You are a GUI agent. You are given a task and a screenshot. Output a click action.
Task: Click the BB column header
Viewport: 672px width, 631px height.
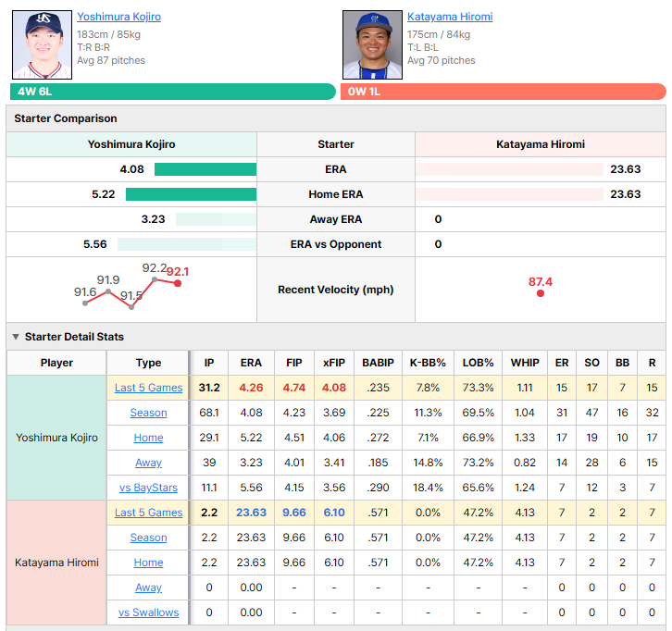[622, 363]
